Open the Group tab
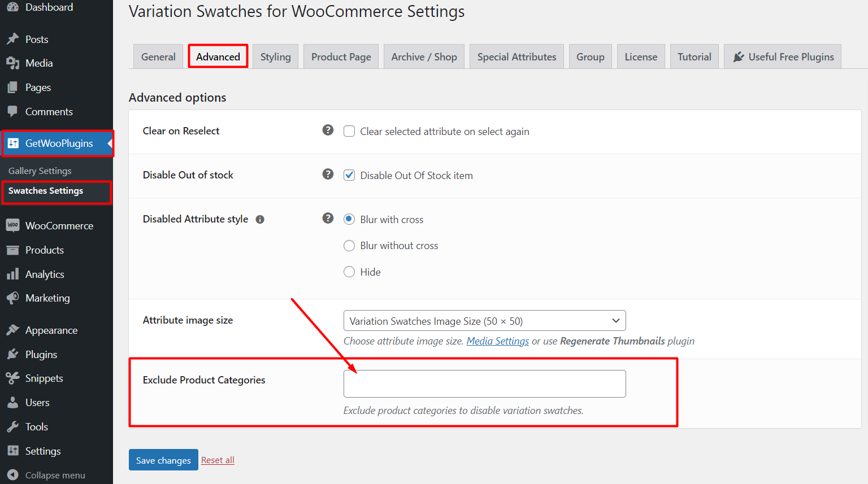This screenshot has width=868, height=484. [591, 56]
